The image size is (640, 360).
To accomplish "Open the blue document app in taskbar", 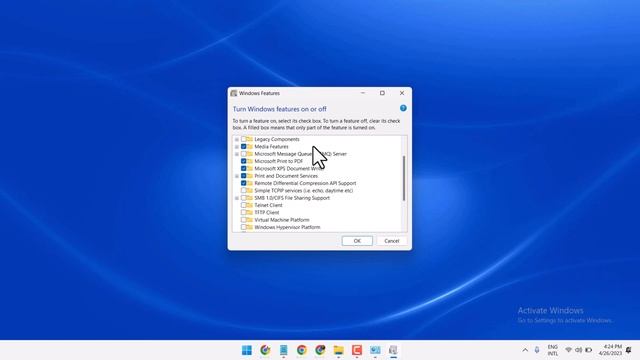I will [283, 350].
